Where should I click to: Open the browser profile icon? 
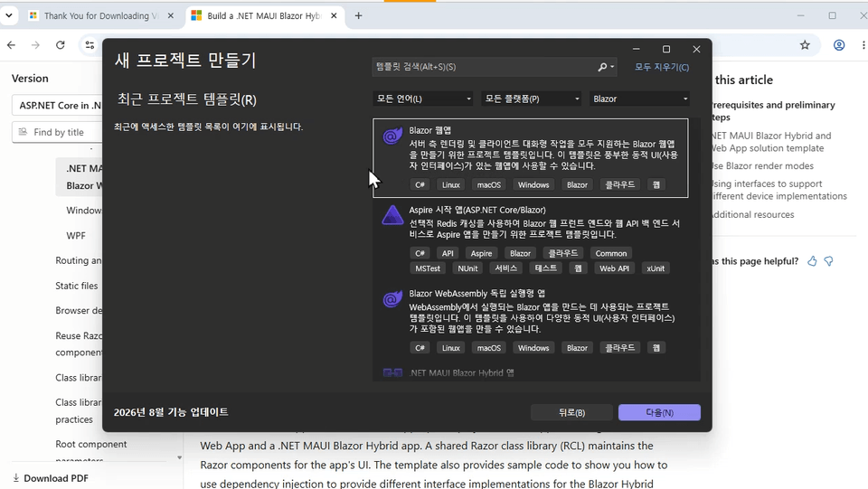(x=839, y=45)
